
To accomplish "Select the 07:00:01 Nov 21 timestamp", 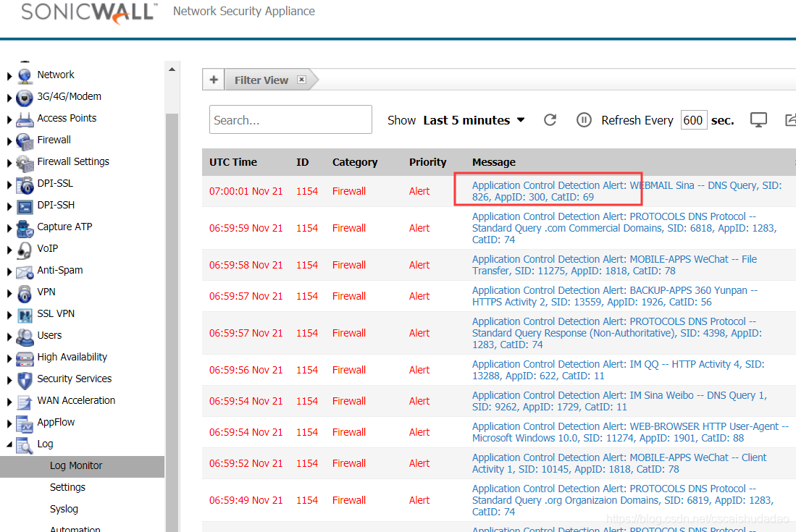I will pos(246,191).
